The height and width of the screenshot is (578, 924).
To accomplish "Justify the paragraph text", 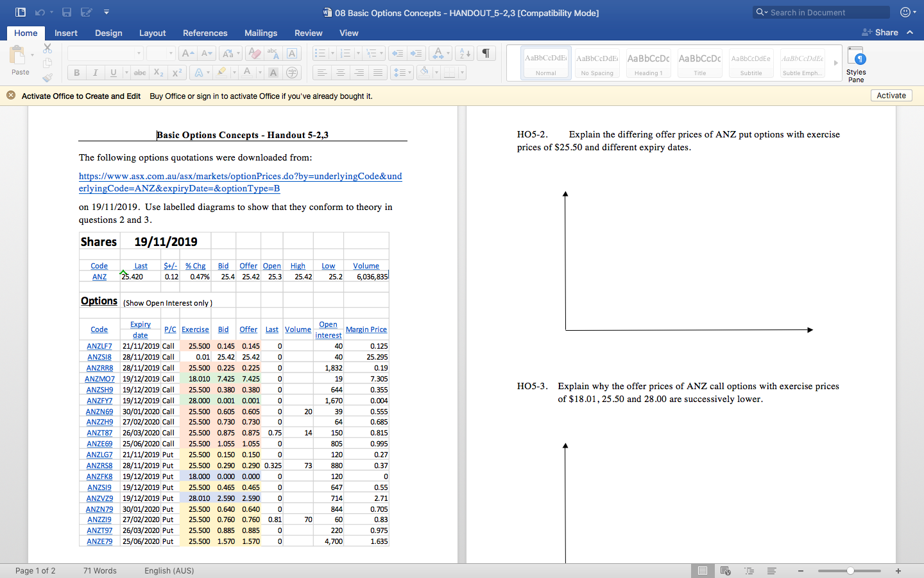I will point(378,73).
